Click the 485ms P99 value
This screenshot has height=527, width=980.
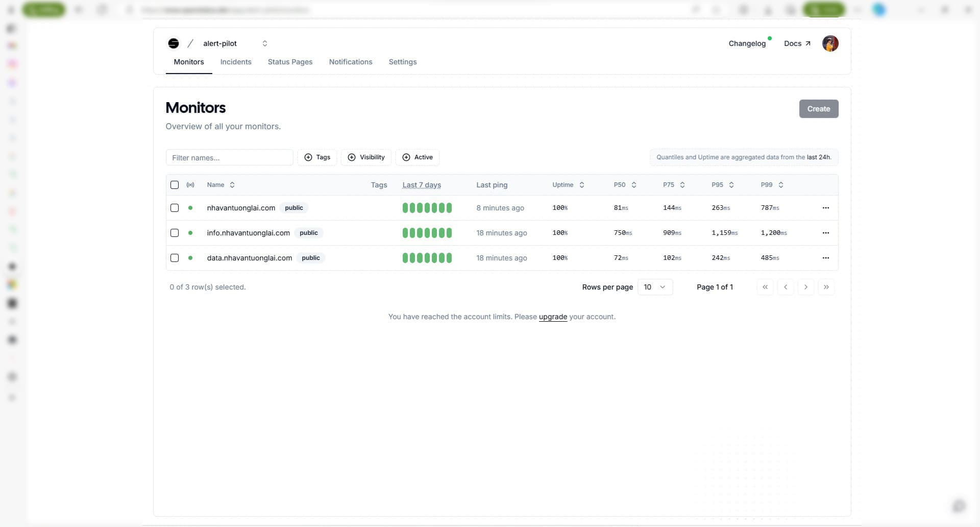point(770,258)
